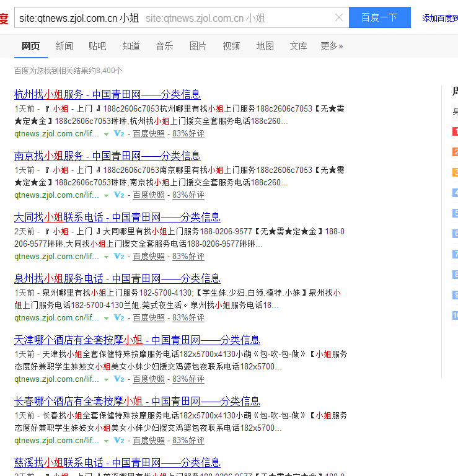Open 百度快照 for the 泉州 result
The width and height of the screenshot is (458, 476).
(x=149, y=317)
